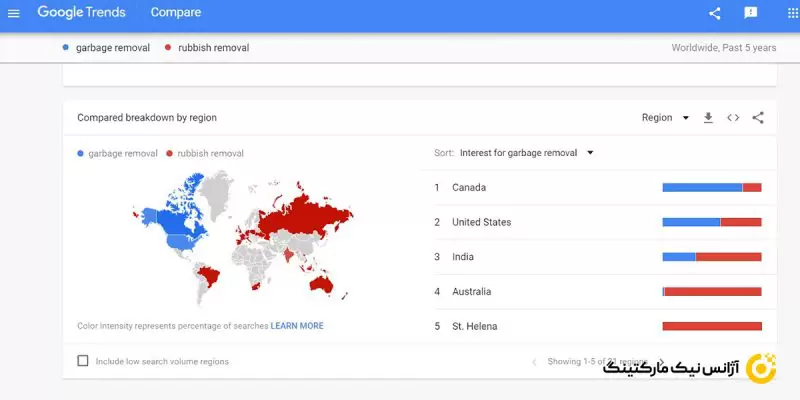Open the feedback icon in header
This screenshot has height=400, width=800.
tap(750, 13)
